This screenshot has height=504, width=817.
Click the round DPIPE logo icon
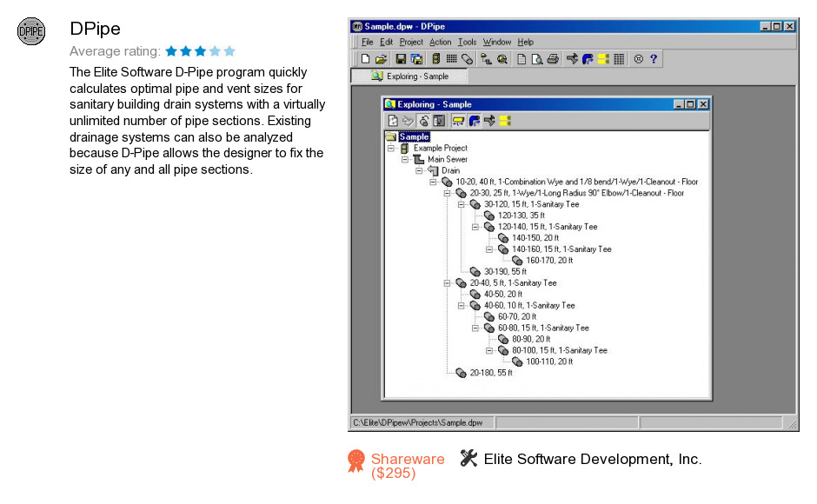pos(31,31)
